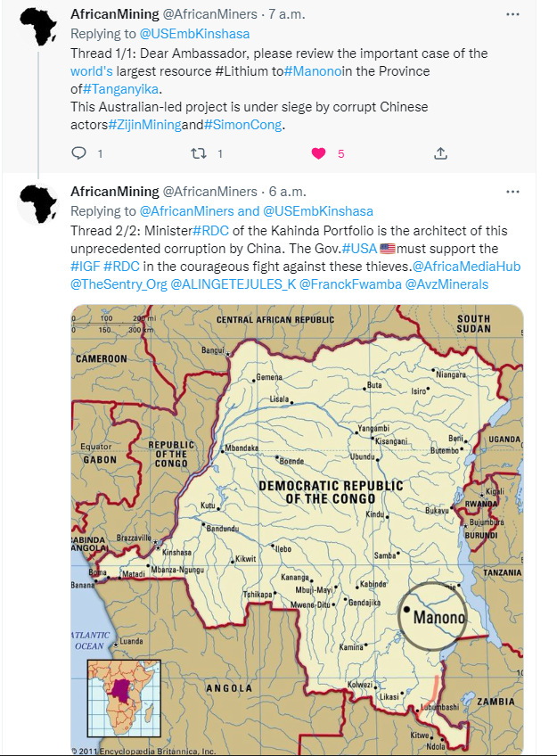
Task: Open the #IGF hashtag
Action: pos(86,267)
